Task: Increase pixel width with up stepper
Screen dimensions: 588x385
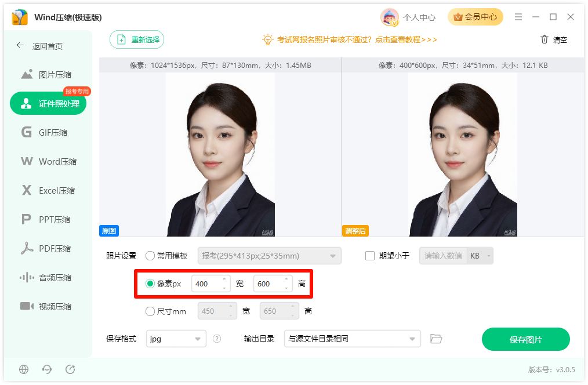Action: (x=224, y=279)
